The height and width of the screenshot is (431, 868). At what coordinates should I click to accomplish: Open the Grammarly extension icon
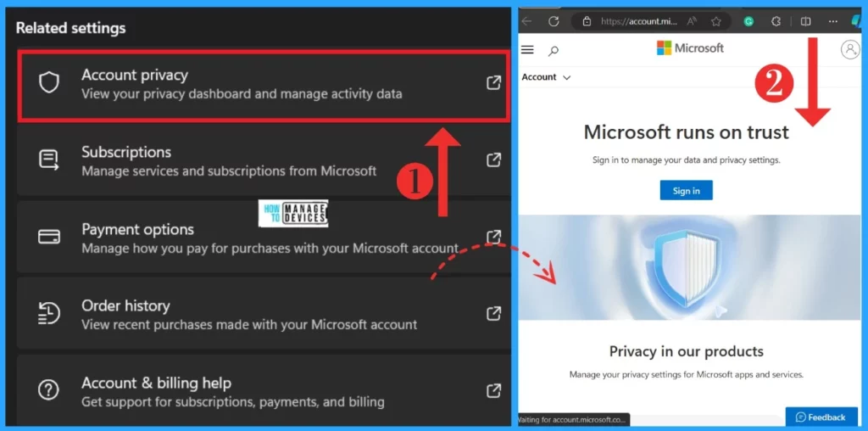(x=748, y=21)
